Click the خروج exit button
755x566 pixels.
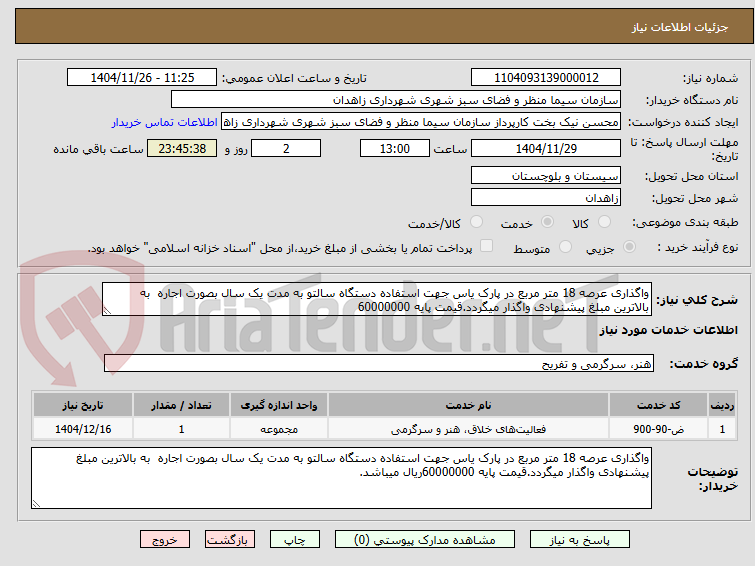click(x=165, y=540)
